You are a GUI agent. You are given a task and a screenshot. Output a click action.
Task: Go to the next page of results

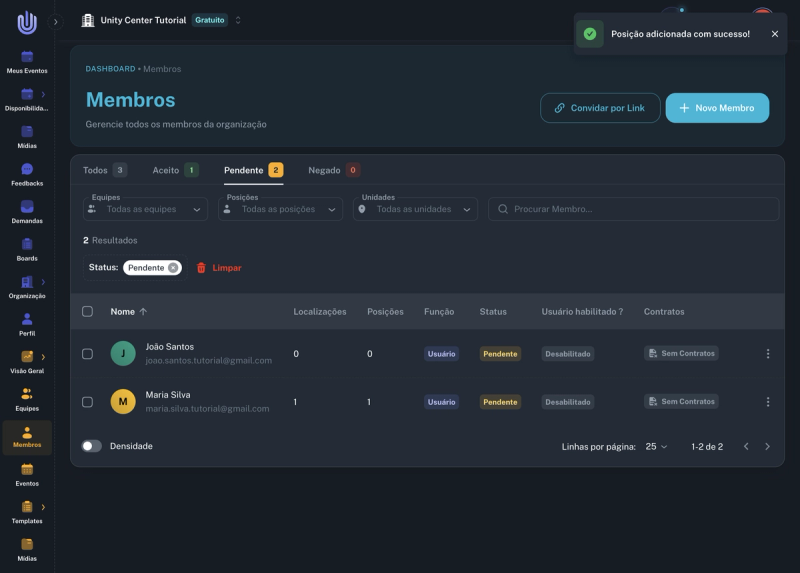click(767, 446)
